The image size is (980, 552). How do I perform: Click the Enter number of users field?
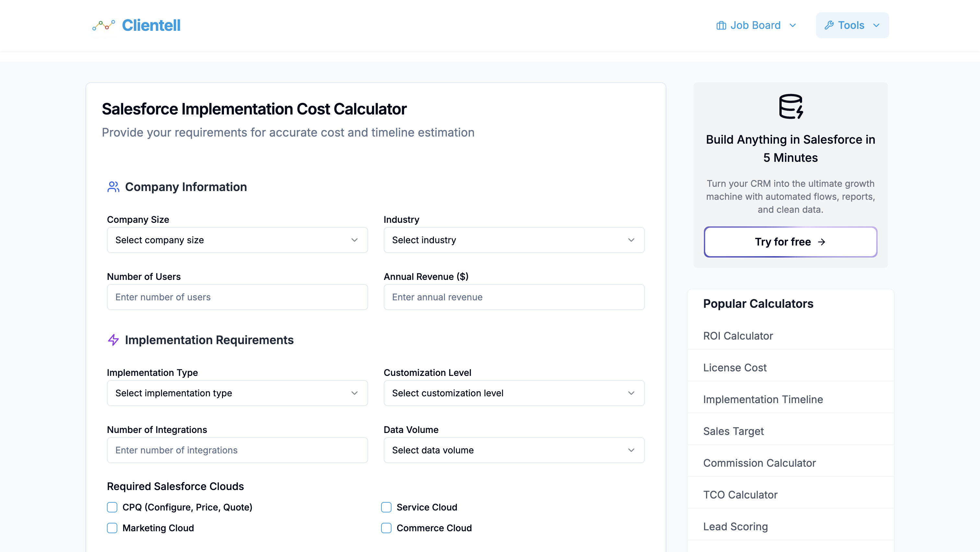coord(237,297)
